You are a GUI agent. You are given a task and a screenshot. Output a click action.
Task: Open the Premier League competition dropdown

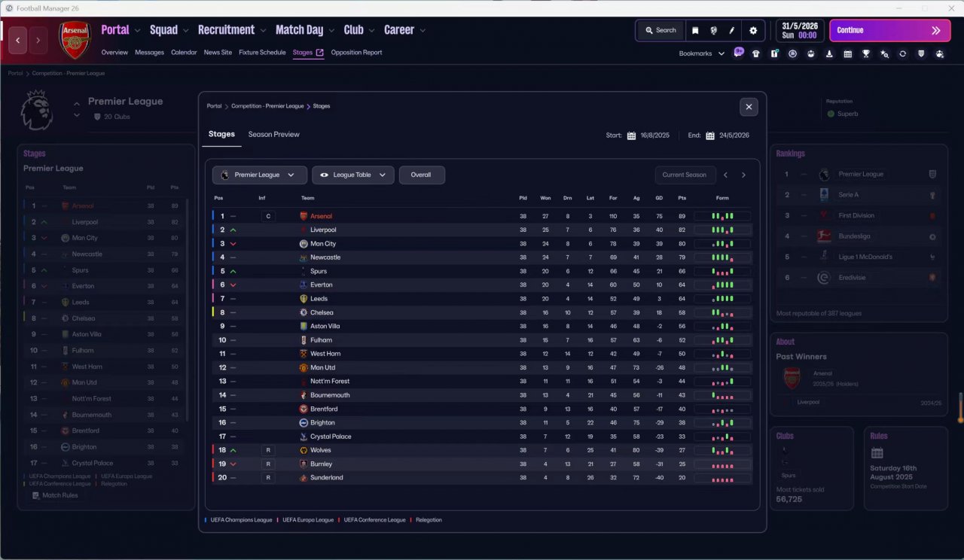260,175
